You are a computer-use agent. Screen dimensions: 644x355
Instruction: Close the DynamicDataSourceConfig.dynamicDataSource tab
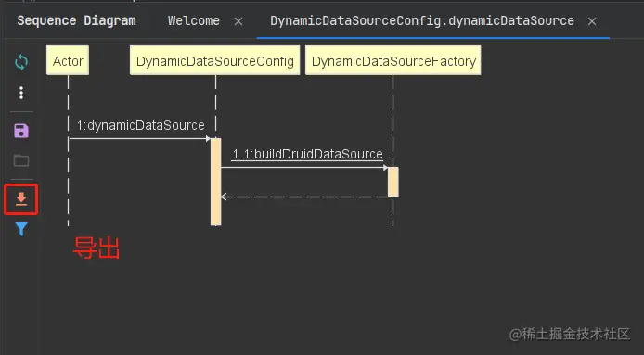point(592,21)
